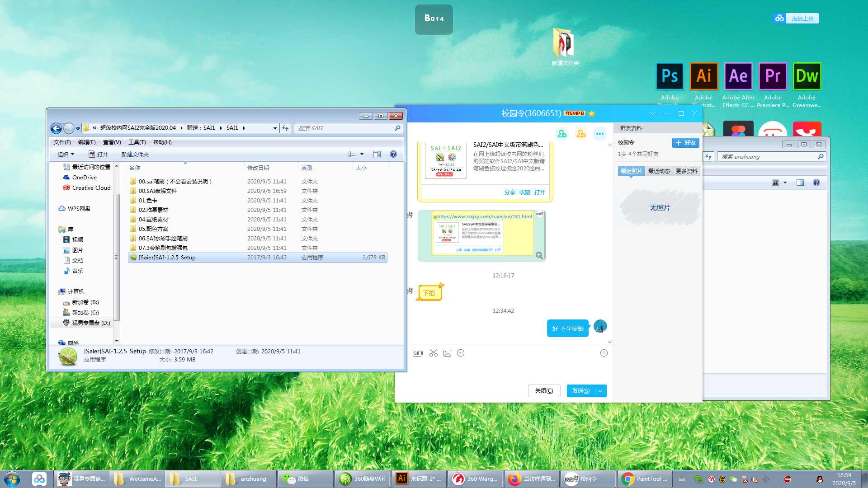Click the sender avatar beside 好 下午安装
The height and width of the screenshot is (488, 868).
pyautogui.click(x=600, y=326)
